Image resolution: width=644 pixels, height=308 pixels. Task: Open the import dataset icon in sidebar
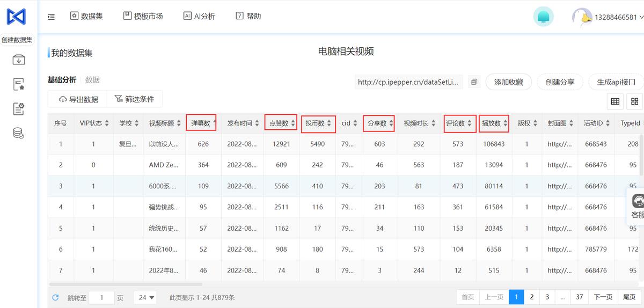pyautogui.click(x=19, y=60)
